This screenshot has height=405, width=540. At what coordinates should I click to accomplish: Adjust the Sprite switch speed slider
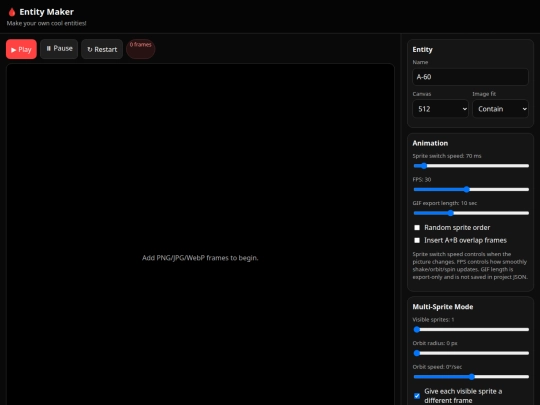tap(471, 166)
